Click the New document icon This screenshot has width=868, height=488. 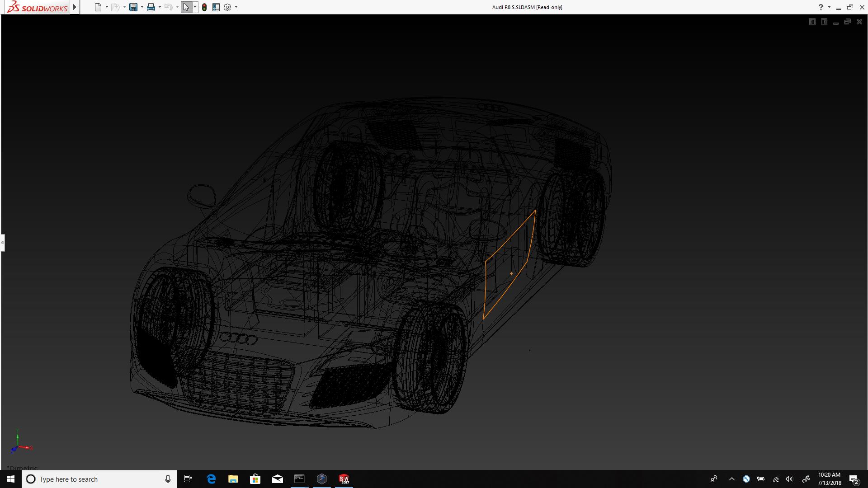(x=98, y=7)
